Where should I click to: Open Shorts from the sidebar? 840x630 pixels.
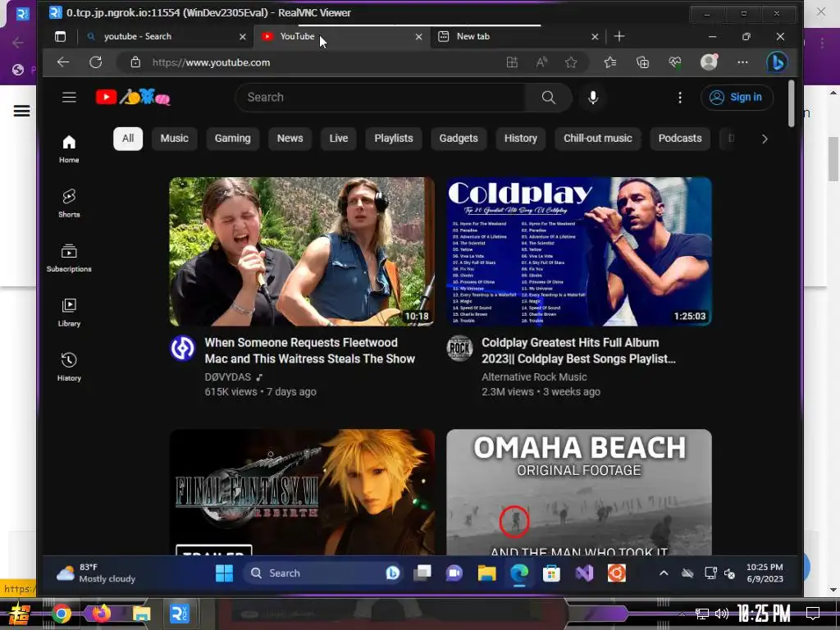(x=69, y=203)
